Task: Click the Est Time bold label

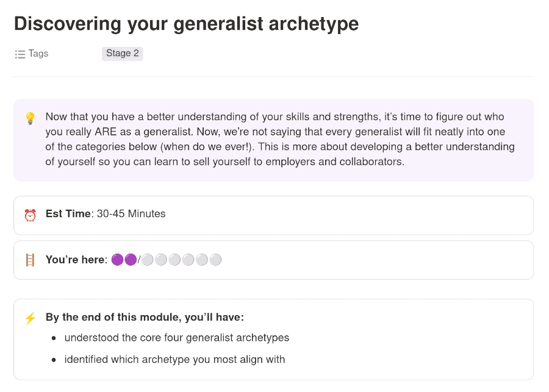Action: [67, 214]
